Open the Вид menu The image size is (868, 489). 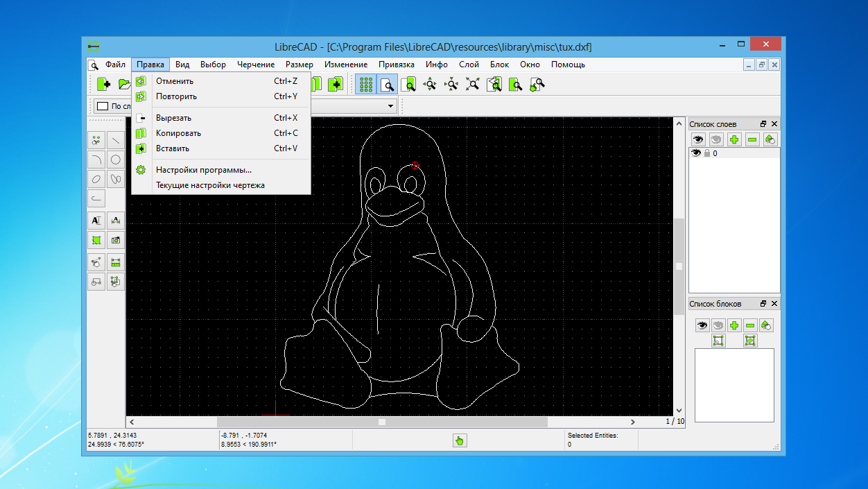click(x=182, y=65)
